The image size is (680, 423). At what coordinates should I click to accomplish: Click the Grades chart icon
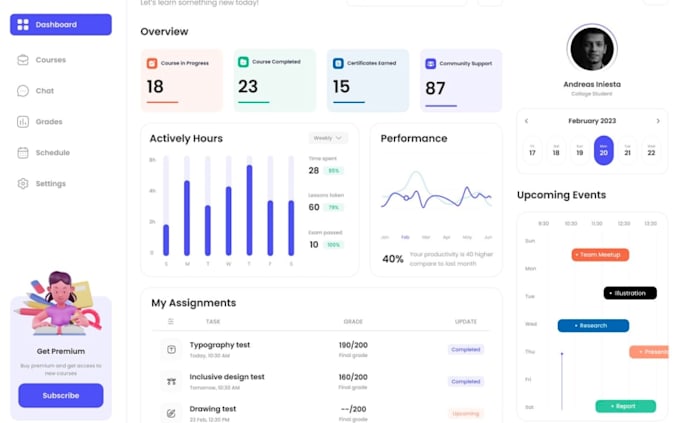[x=23, y=122]
